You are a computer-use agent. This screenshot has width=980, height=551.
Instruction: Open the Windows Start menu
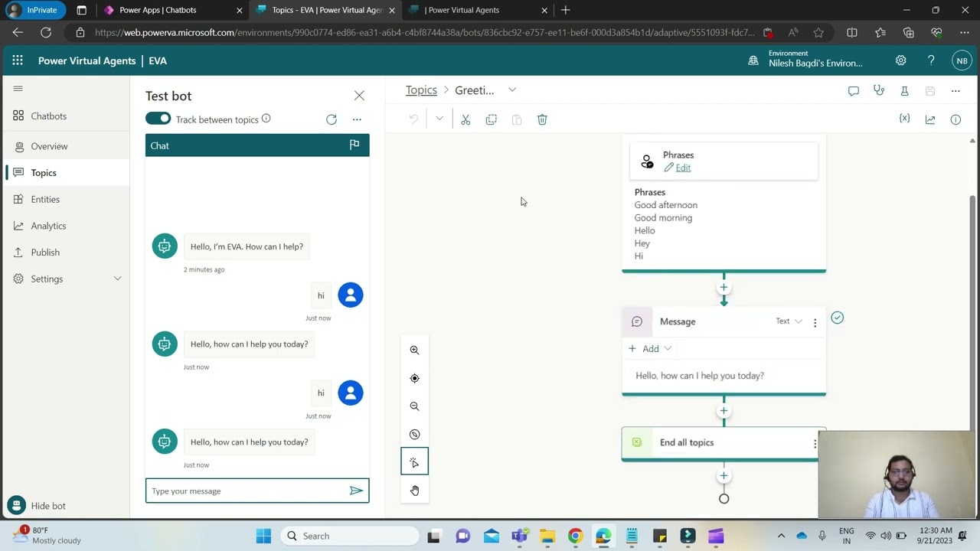click(263, 536)
